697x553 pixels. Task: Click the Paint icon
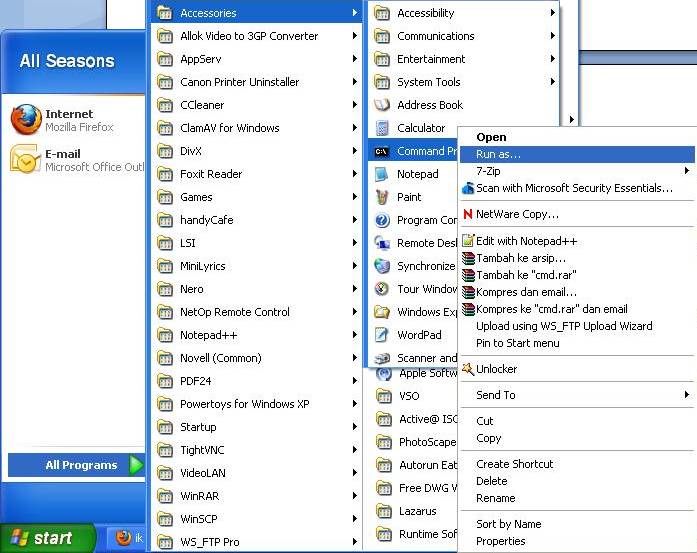382,197
